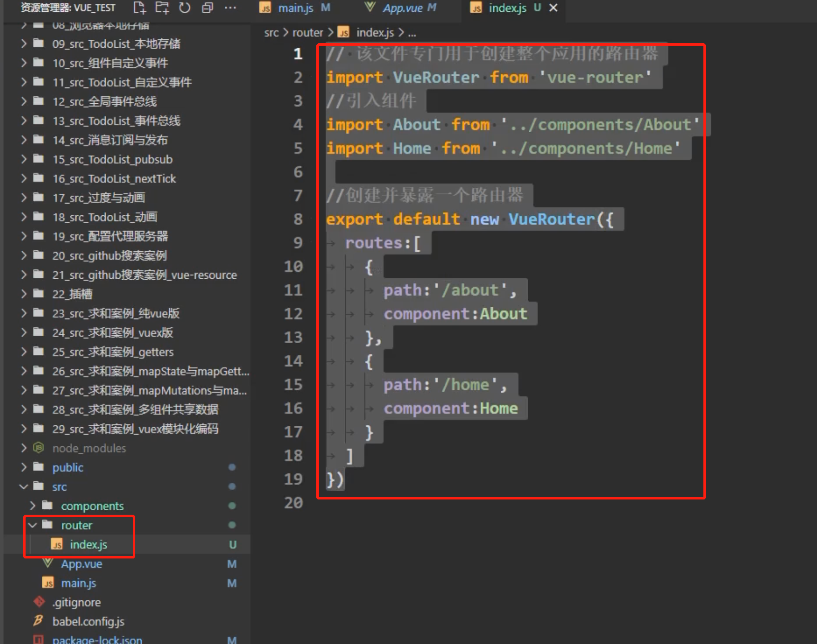Click the index.js breadcrumb segment
Image resolution: width=817 pixels, height=644 pixels.
click(375, 33)
